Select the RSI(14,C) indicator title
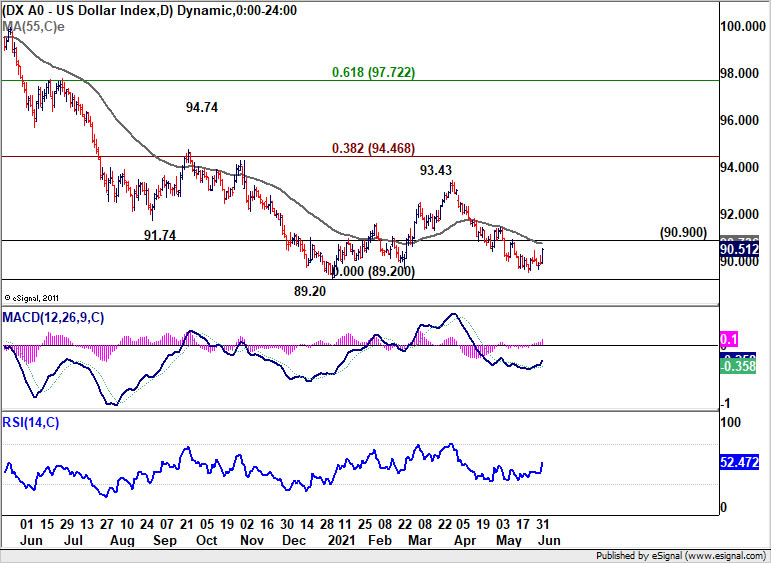 31,422
